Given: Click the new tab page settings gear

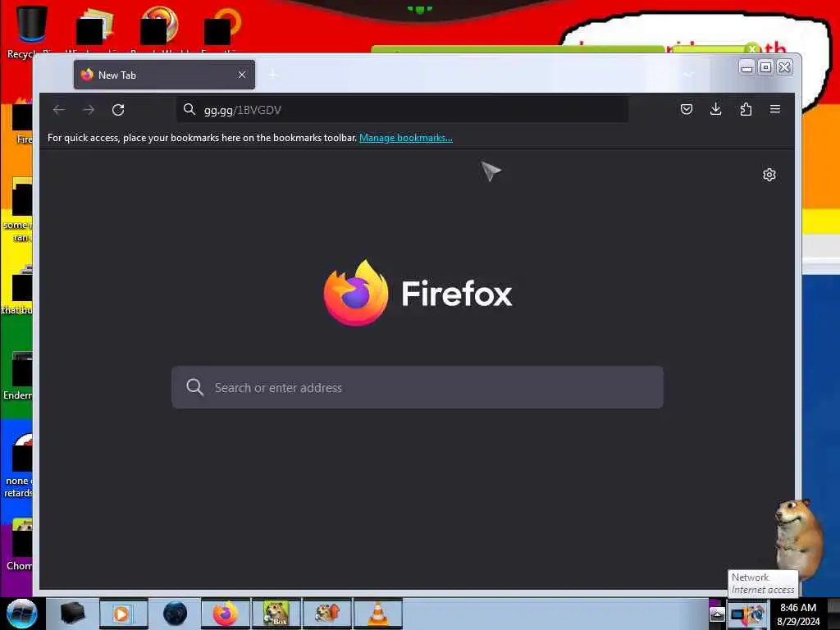Looking at the screenshot, I should coord(769,175).
